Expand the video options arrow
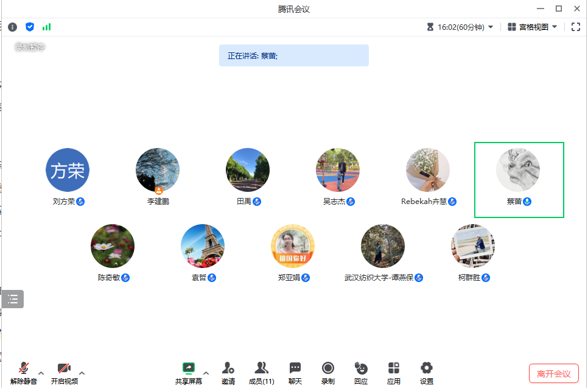The height and width of the screenshot is (388, 588). [x=82, y=373]
